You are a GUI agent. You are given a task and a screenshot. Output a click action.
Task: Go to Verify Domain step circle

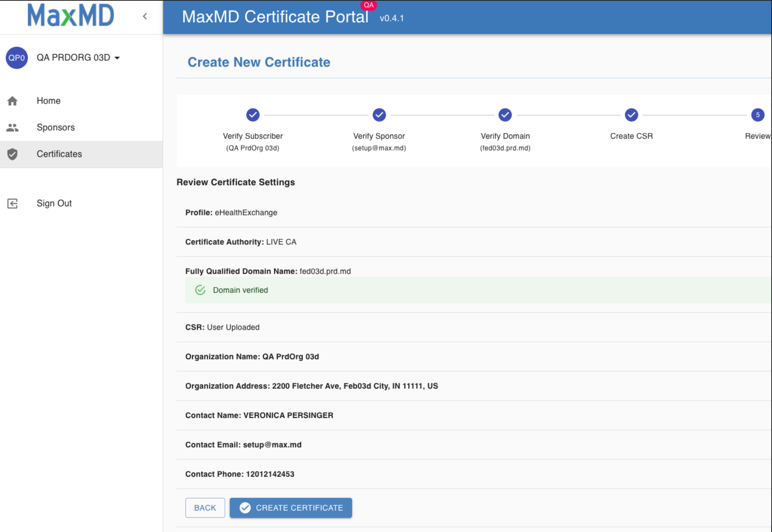click(x=505, y=115)
